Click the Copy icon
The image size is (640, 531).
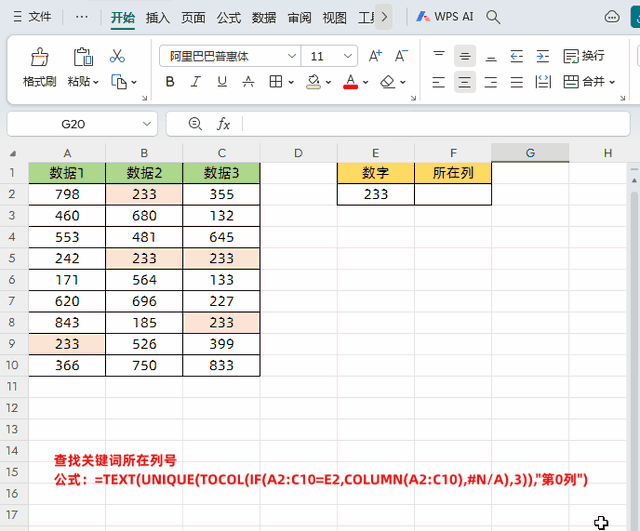pos(119,82)
